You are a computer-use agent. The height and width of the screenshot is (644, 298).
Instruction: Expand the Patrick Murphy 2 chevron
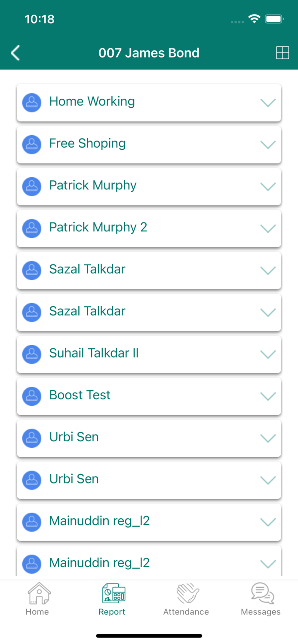click(x=268, y=228)
